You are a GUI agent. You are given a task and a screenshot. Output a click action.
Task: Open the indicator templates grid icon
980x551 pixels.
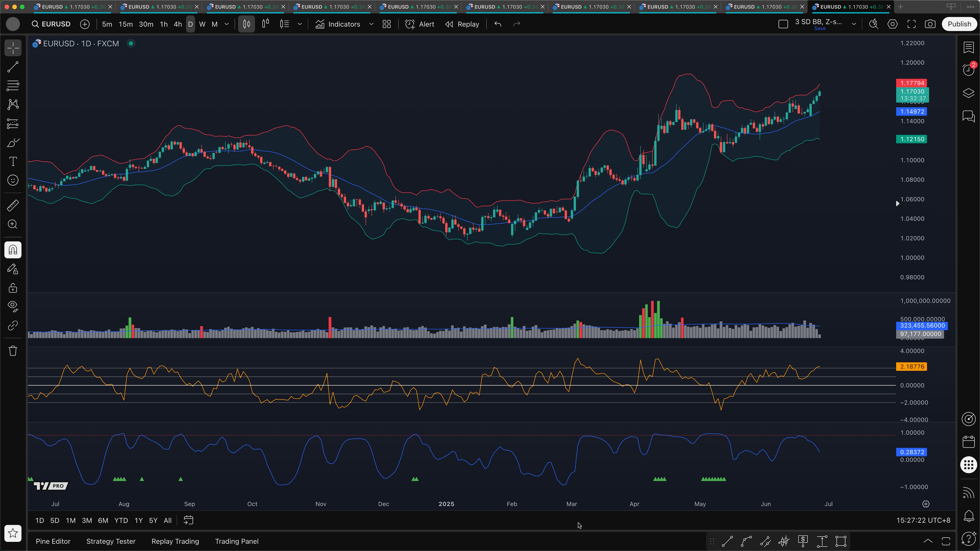pos(387,24)
